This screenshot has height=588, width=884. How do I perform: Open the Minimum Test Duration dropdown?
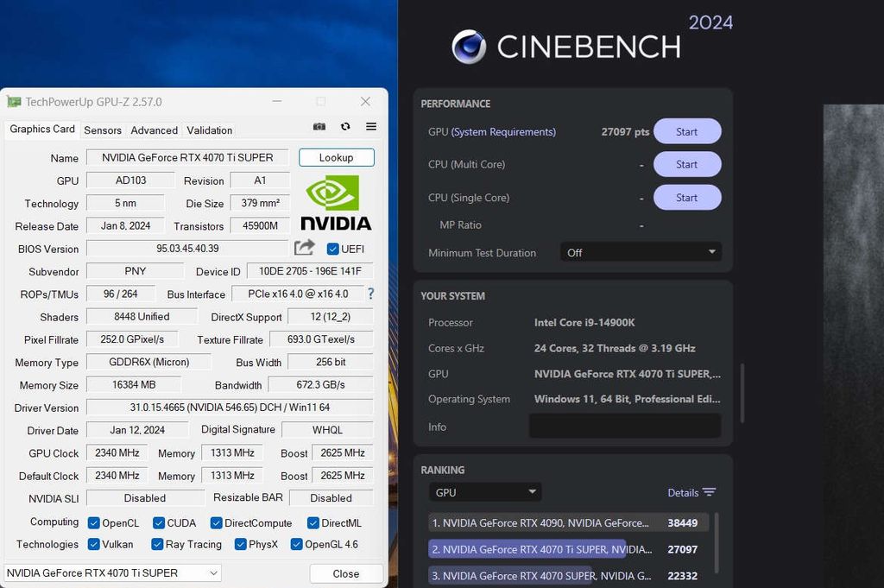pos(641,252)
